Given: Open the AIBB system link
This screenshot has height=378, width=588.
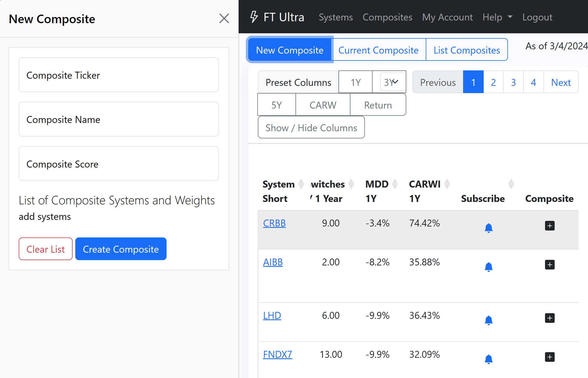Looking at the screenshot, I should [273, 262].
